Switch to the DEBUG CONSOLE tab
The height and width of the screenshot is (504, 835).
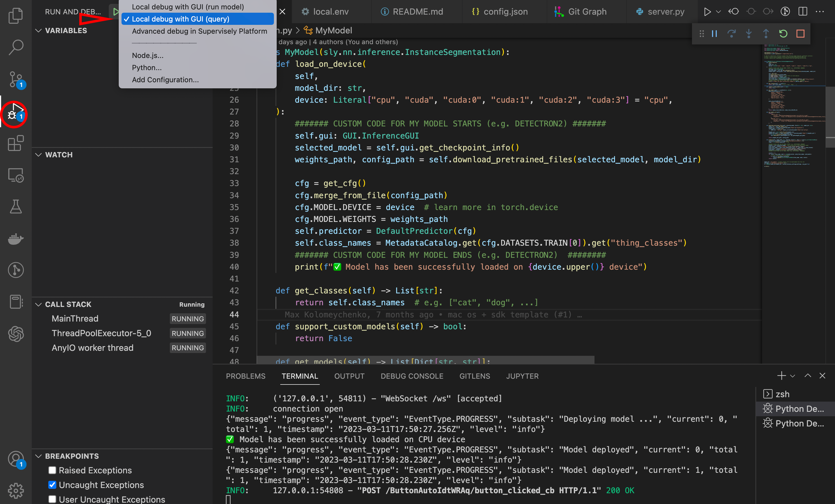coord(412,376)
